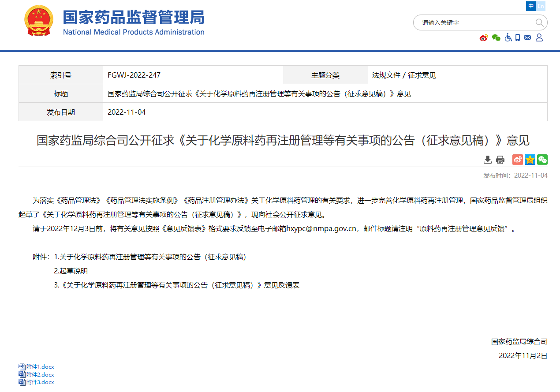Enable accessibility mode via wheelchair icon
The image size is (560, 392).
point(508,38)
